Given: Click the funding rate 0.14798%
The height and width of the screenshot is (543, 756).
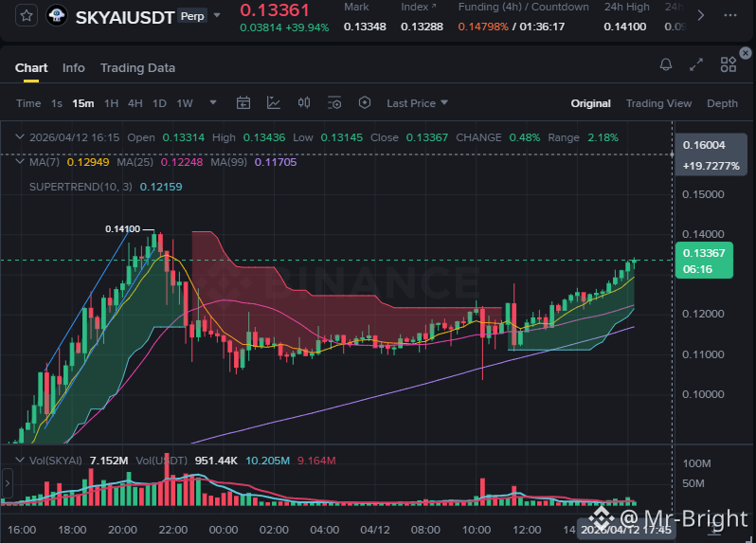Looking at the screenshot, I should click(483, 27).
